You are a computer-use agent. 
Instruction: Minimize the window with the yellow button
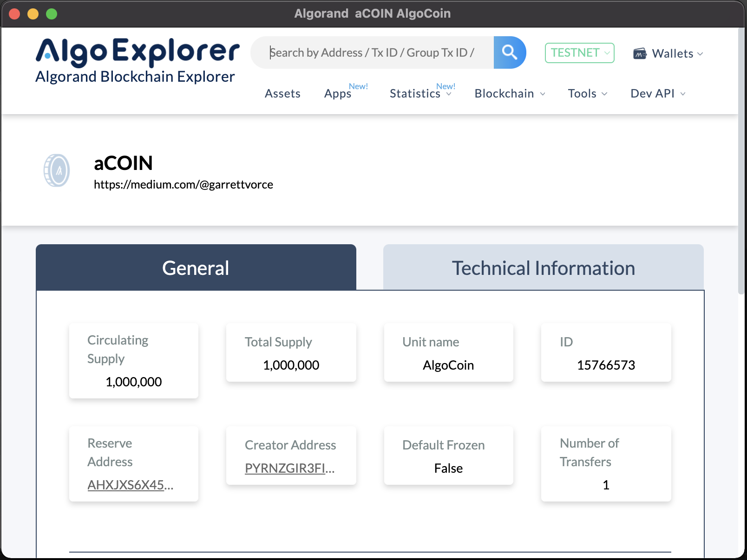[x=33, y=14]
